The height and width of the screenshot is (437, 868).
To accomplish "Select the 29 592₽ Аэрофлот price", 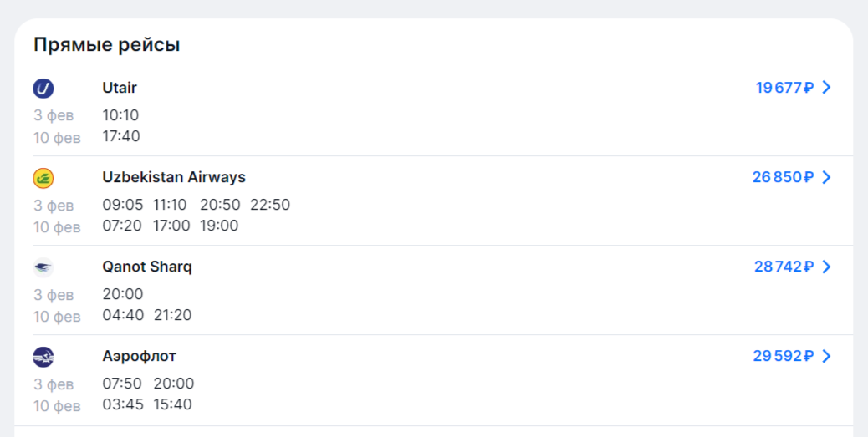I will coord(784,356).
